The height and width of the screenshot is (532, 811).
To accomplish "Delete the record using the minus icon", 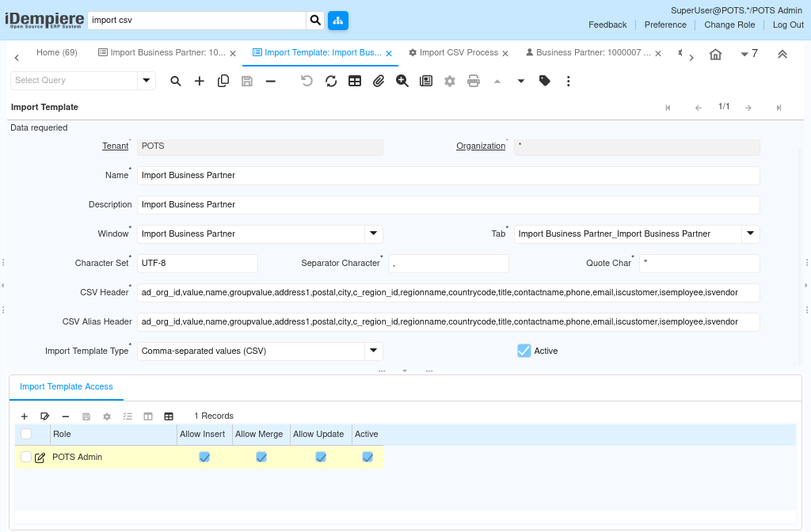I will click(x=271, y=82).
